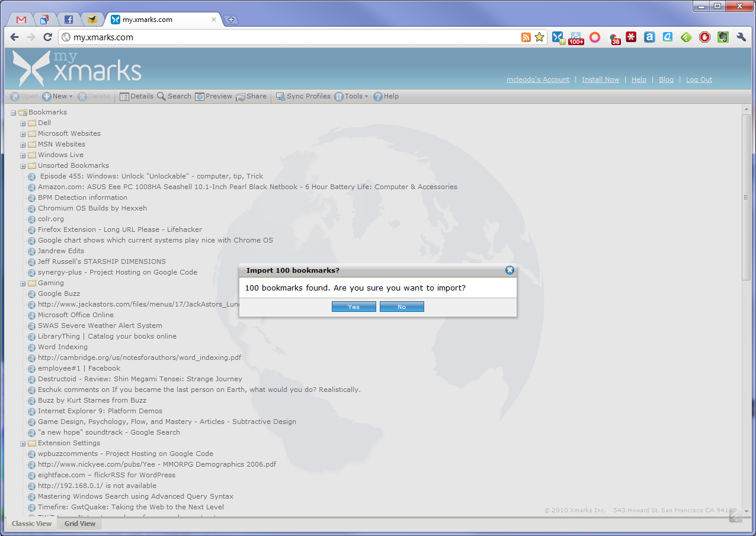The height and width of the screenshot is (536, 756).
Task: Select the colr.org bookmark
Action: tap(51, 219)
